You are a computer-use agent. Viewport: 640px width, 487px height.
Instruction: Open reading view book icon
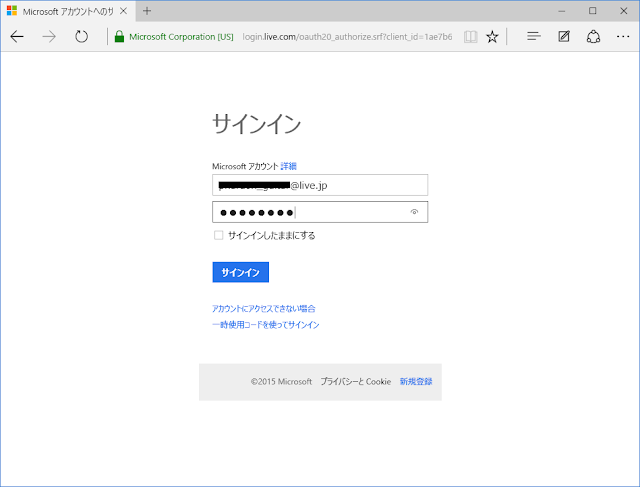tap(471, 37)
